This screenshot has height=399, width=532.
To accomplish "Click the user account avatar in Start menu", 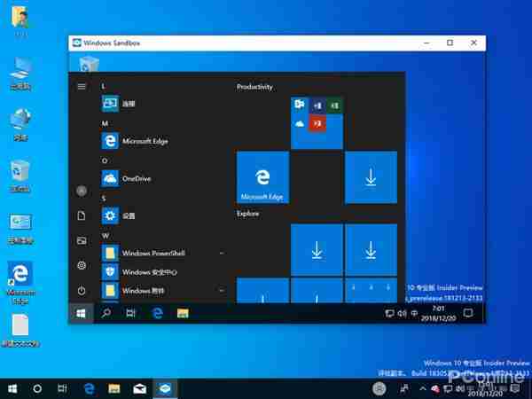I will tap(82, 191).
